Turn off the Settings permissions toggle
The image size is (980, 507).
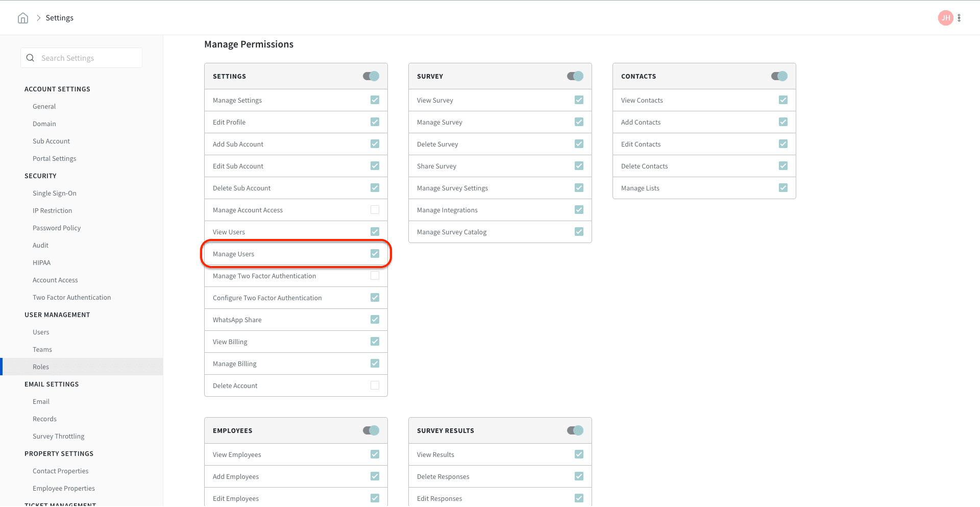[x=371, y=76]
